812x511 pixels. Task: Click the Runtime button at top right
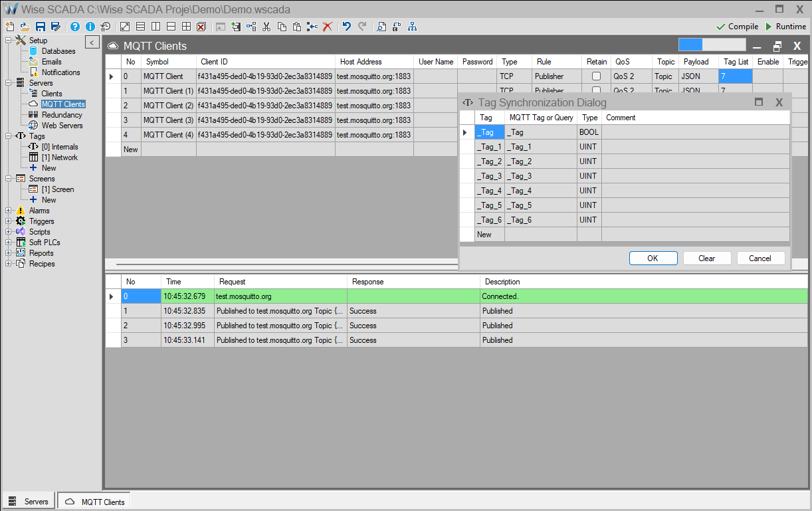click(785, 27)
